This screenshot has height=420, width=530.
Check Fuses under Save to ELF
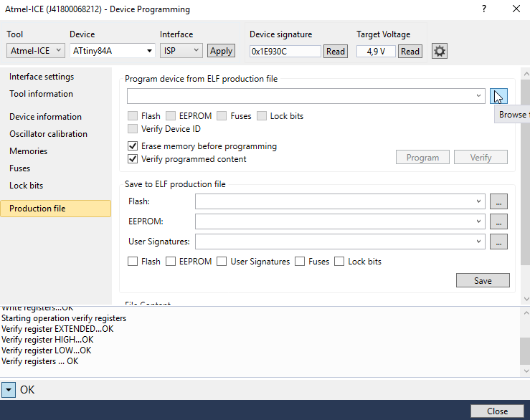[x=300, y=262]
